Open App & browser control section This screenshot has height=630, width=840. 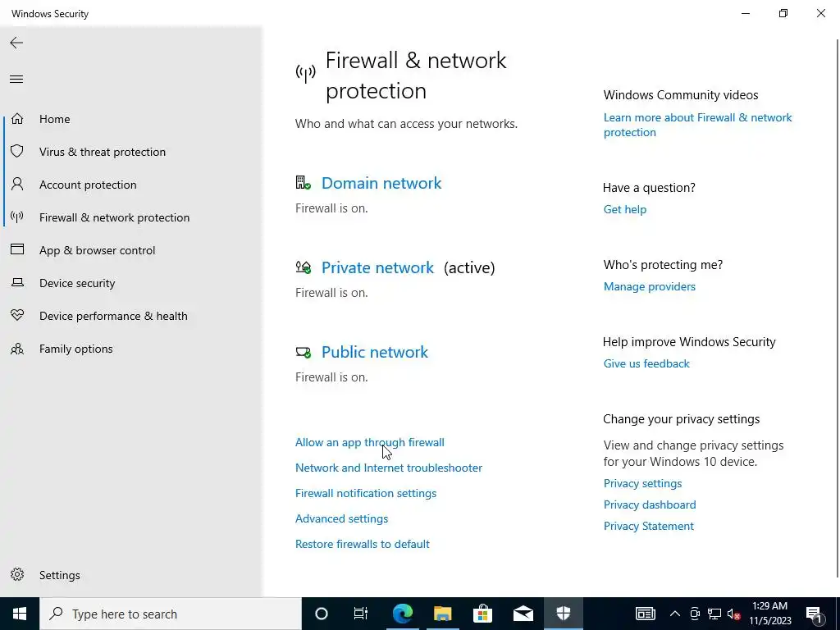click(97, 250)
